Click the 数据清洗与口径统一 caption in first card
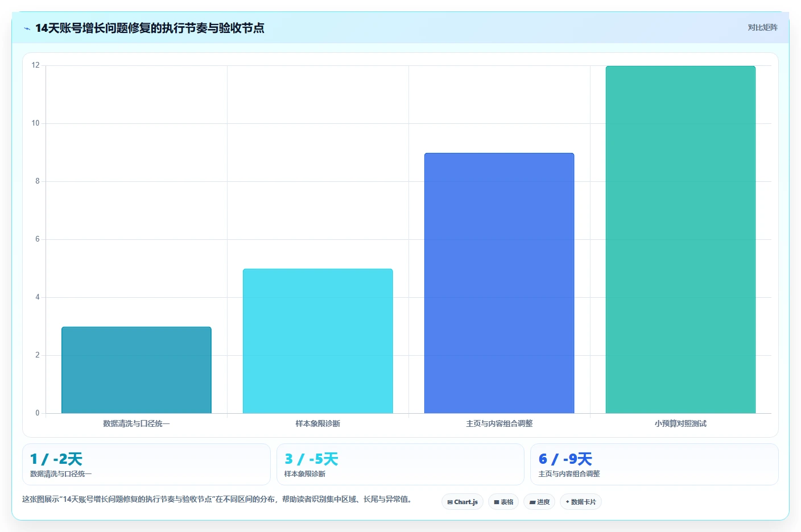This screenshot has width=801, height=532. (61, 474)
